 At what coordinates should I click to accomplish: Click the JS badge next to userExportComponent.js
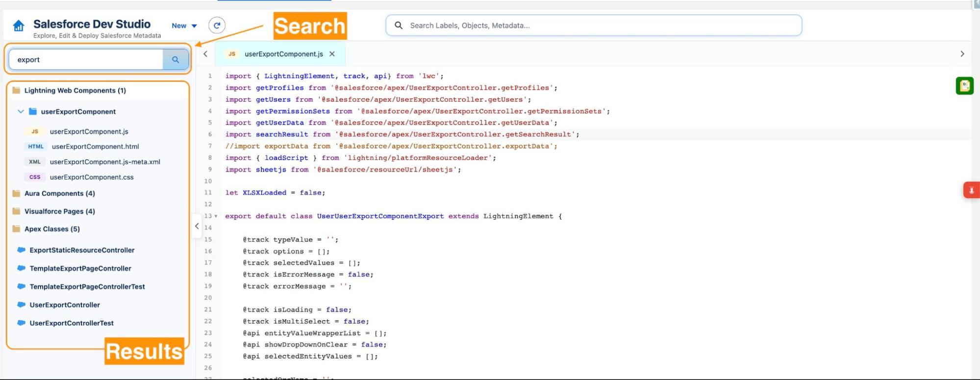coord(35,131)
